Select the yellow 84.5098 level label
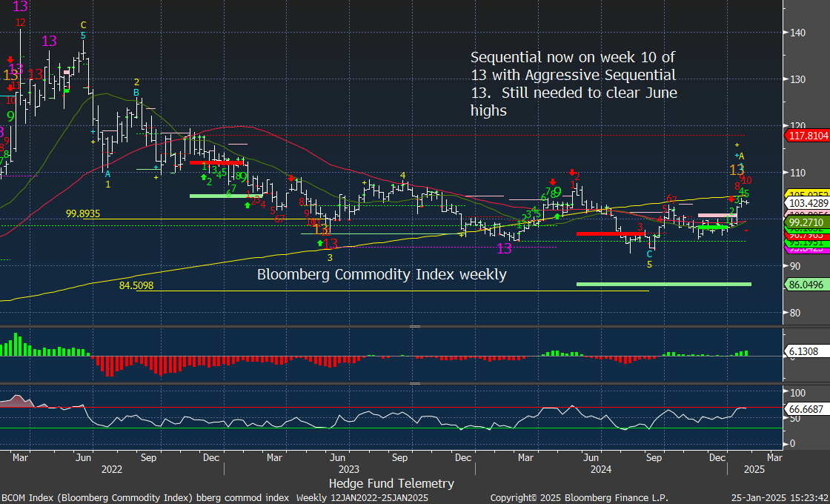The height and width of the screenshot is (504, 830). click(136, 286)
